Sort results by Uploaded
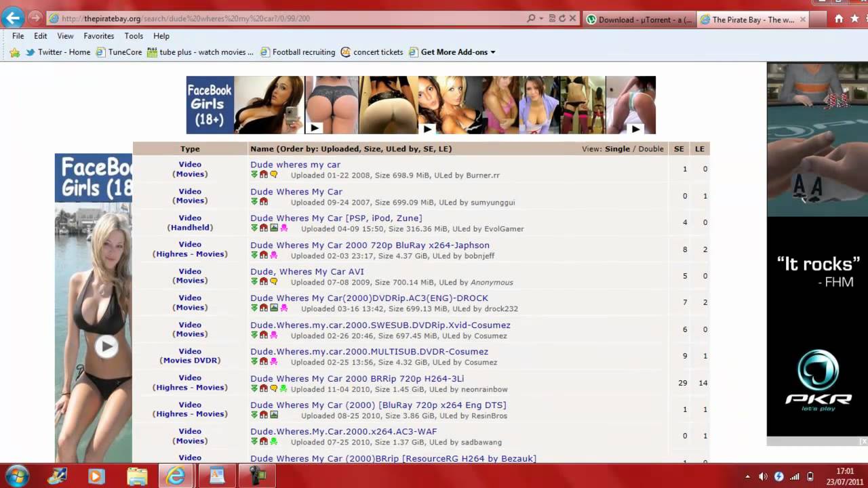Image resolution: width=868 pixels, height=488 pixels. (x=339, y=149)
